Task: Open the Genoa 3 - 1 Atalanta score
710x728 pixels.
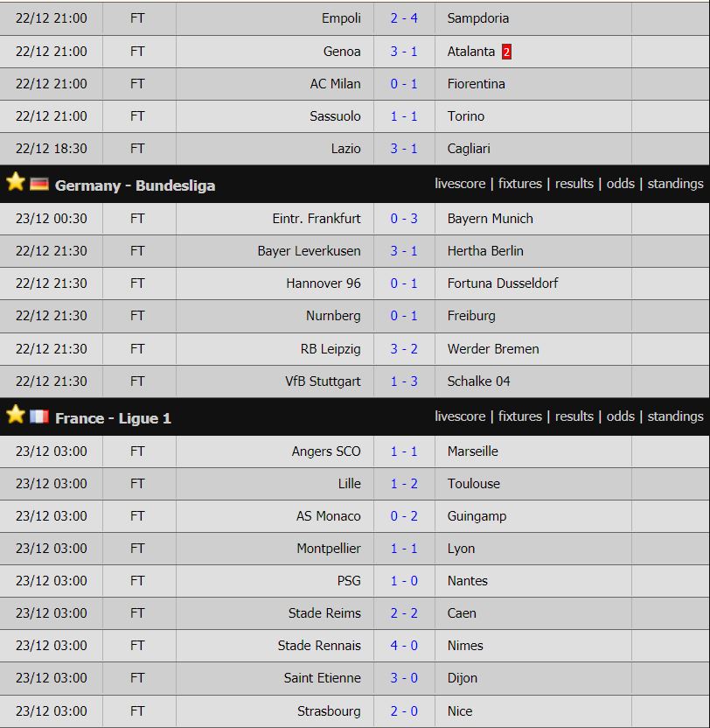Action: pyautogui.click(x=404, y=52)
